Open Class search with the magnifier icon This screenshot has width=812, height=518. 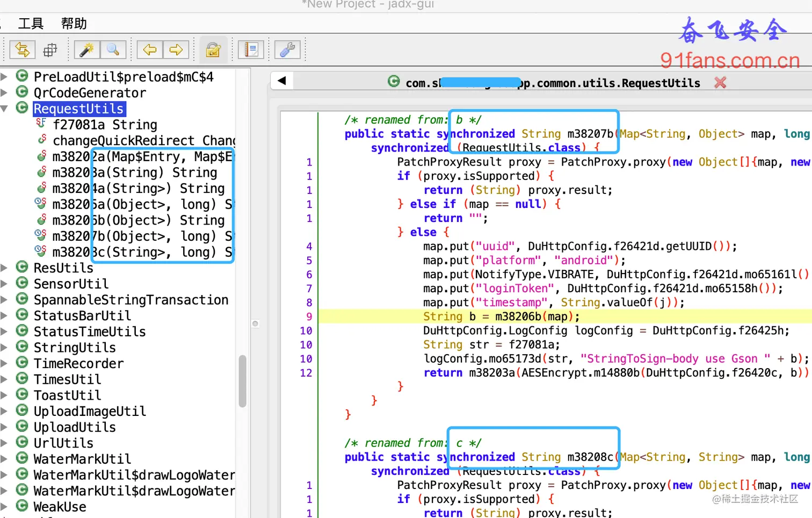tap(113, 50)
